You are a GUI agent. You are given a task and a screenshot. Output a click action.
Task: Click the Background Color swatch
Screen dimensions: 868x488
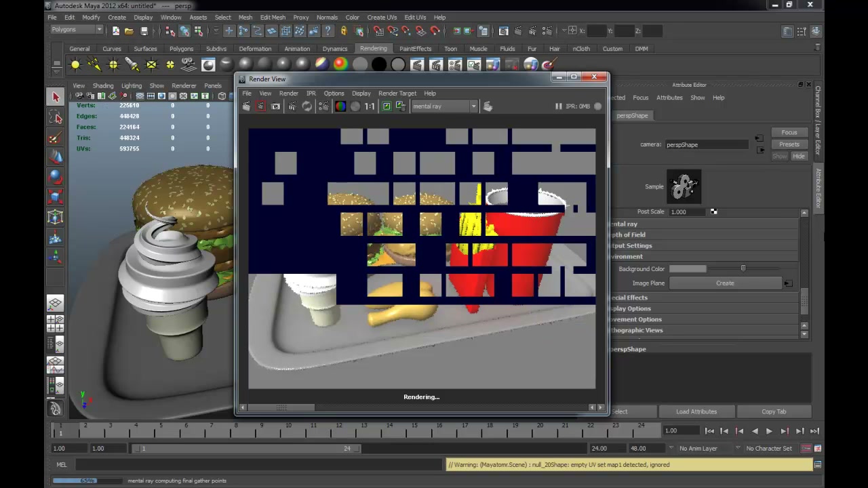tap(688, 269)
